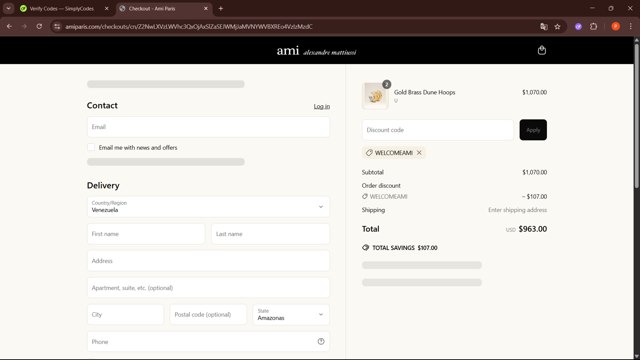The width and height of the screenshot is (640, 360).
Task: Click the Phone input field
Action: (208, 342)
